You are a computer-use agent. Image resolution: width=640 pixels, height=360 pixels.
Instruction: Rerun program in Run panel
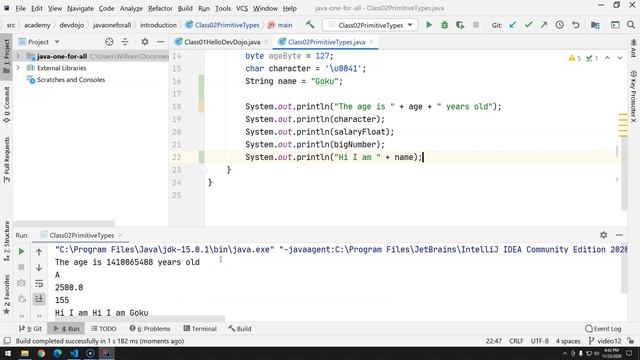tap(22, 251)
